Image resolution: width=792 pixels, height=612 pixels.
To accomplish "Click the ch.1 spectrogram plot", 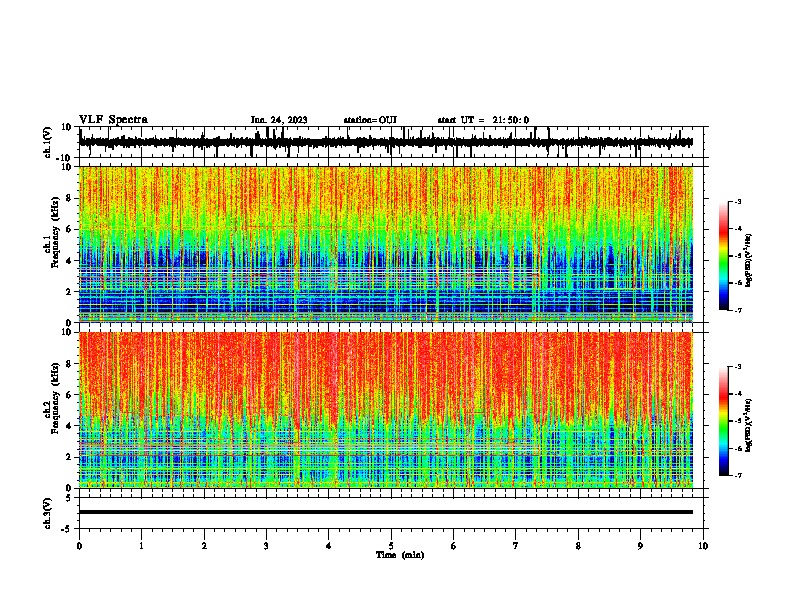I will (386, 244).
